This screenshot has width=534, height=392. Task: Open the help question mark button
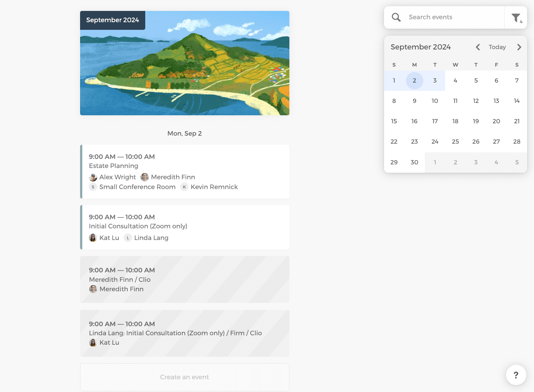[516, 375]
